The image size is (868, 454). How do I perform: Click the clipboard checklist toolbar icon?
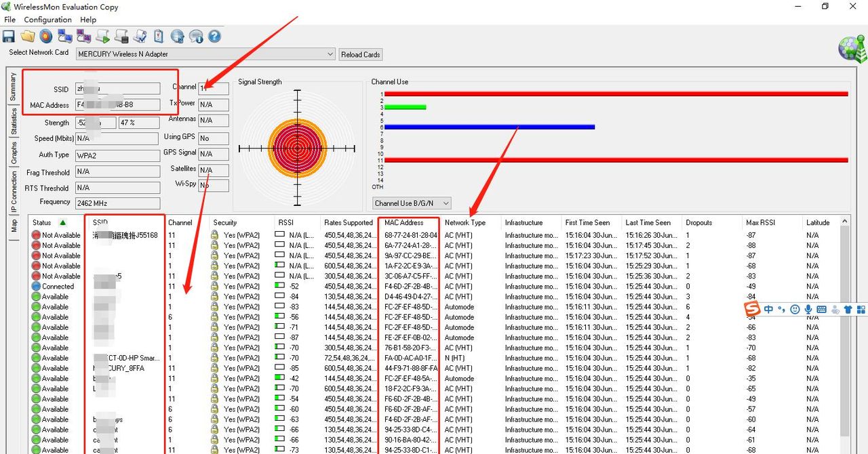(x=159, y=37)
